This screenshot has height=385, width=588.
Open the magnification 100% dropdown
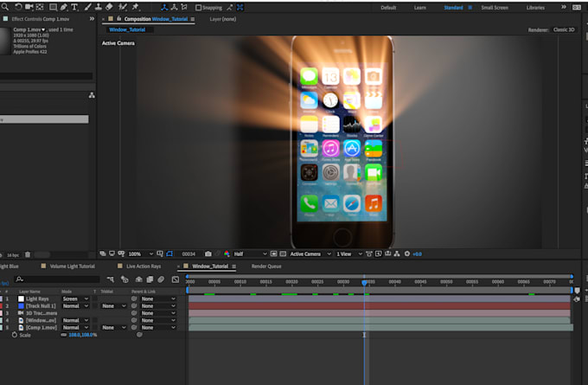(141, 254)
